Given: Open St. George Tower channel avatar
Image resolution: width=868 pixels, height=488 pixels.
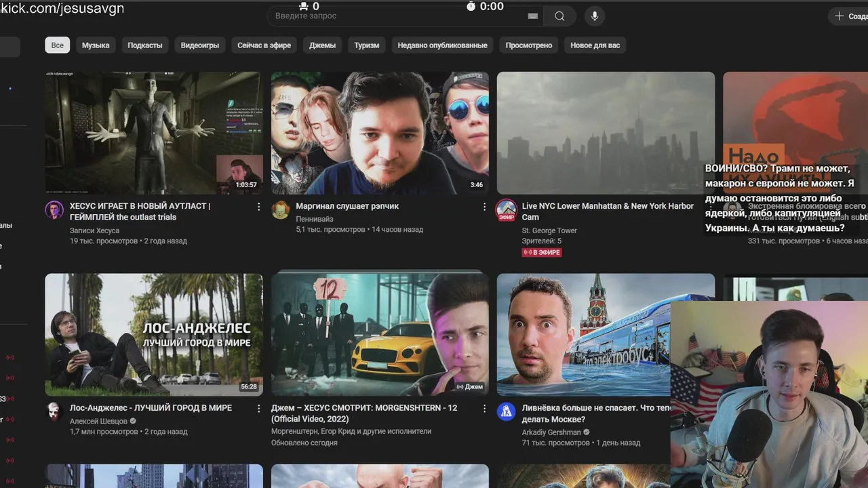Looking at the screenshot, I should click(x=507, y=210).
